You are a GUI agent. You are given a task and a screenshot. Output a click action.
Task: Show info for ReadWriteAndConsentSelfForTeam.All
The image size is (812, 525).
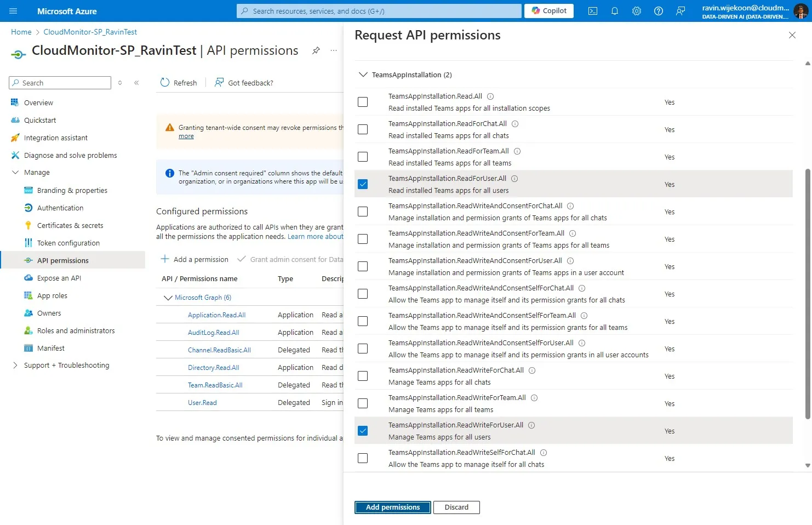(584, 316)
